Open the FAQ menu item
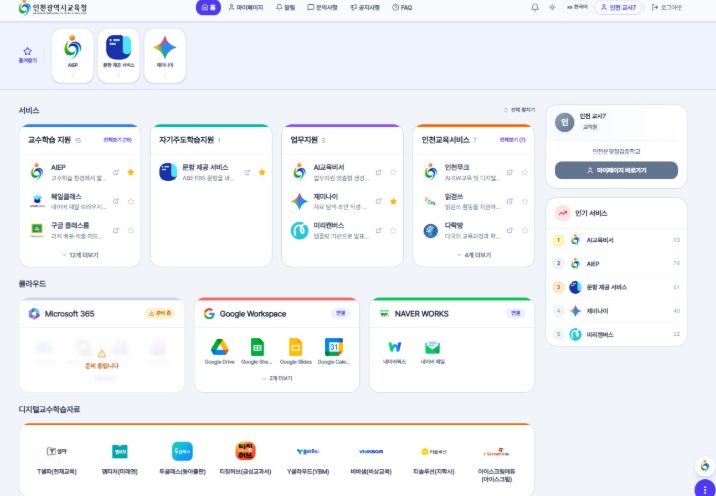The height and width of the screenshot is (496, 716). click(402, 7)
